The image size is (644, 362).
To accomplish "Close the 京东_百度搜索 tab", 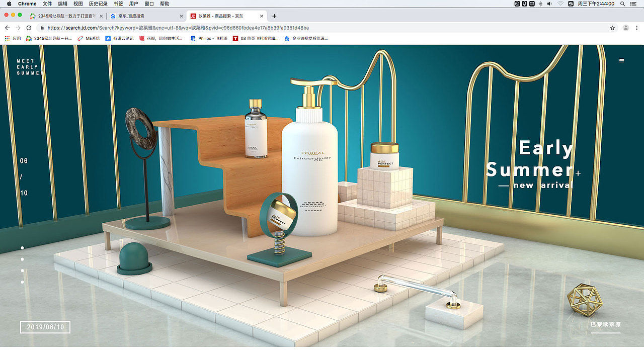I will [182, 16].
